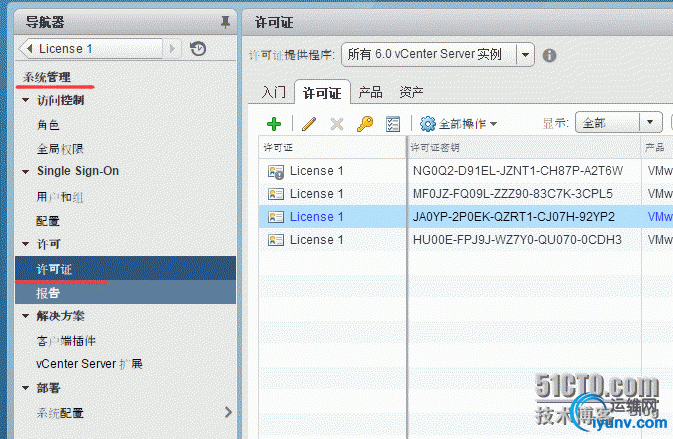Screen dimensions: 673x439
Task: Select key NG0Q2-D91EL-JZNT1-CH87P-A2T6W
Action: coord(518,171)
